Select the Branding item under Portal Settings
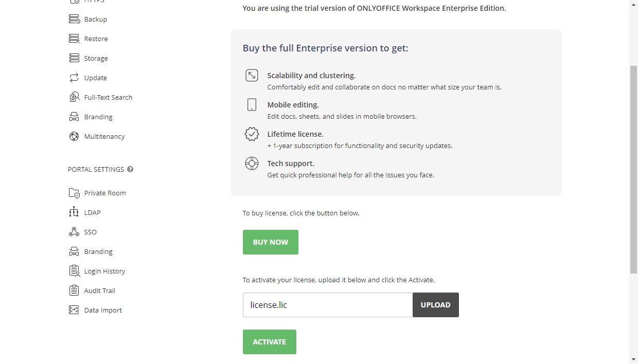The image size is (638, 364). tap(98, 251)
